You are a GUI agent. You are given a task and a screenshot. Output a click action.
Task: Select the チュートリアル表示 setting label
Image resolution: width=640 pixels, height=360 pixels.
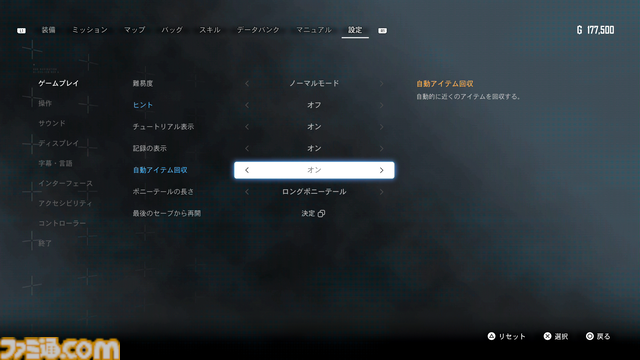(x=163, y=127)
